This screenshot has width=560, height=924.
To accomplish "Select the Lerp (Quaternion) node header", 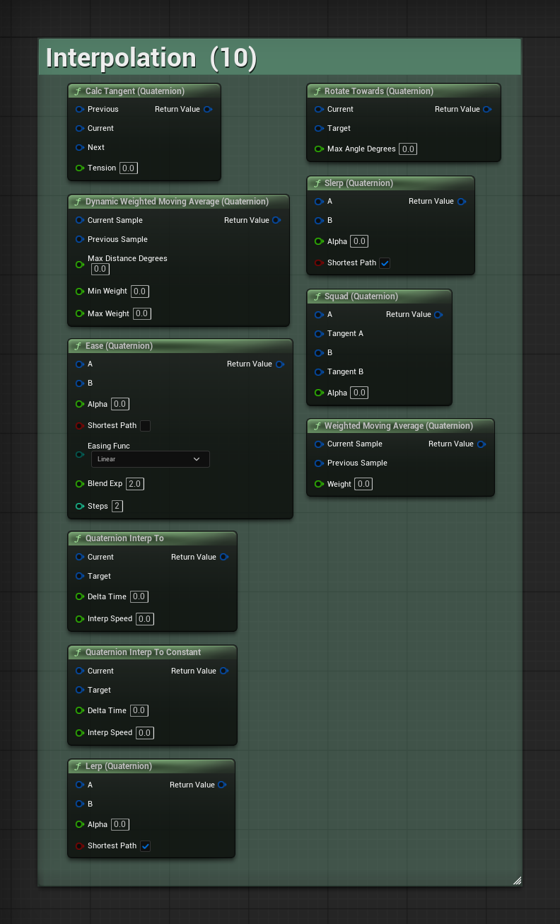I will click(151, 766).
